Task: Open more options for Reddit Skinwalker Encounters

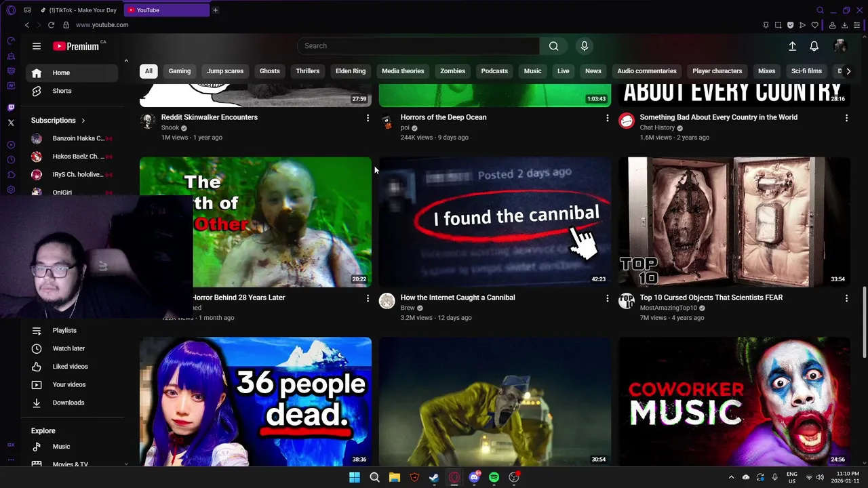Action: click(x=368, y=118)
